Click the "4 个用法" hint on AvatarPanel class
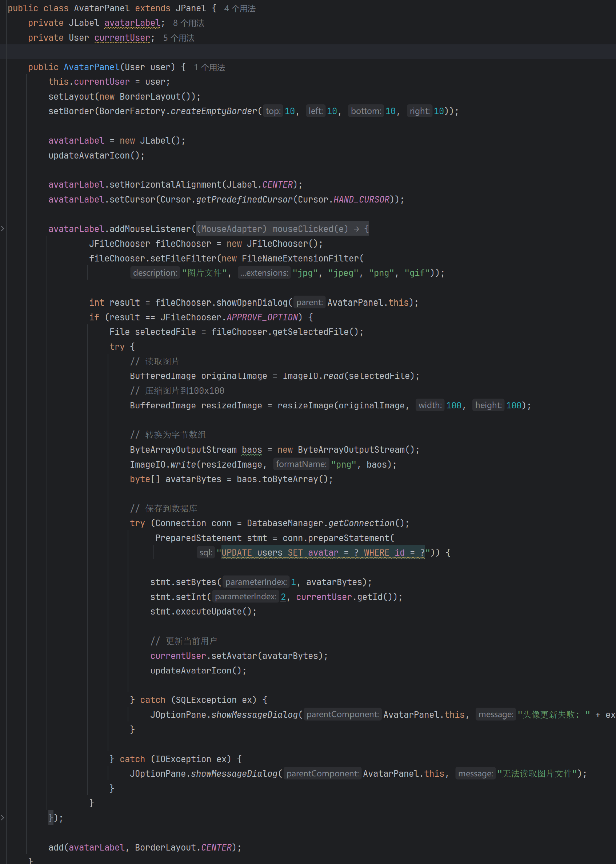This screenshot has height=864, width=616. [239, 8]
